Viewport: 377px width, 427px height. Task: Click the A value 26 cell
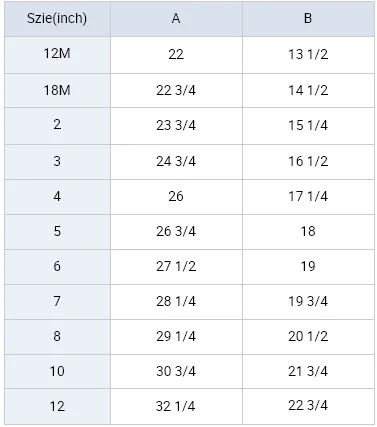pyautogui.click(x=176, y=197)
